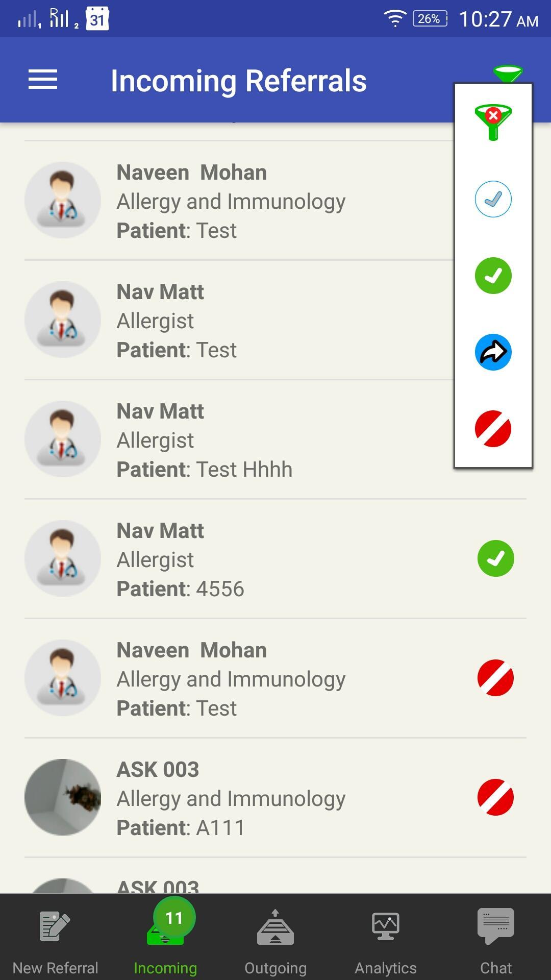The height and width of the screenshot is (980, 551).
Task: Tap the red declined icon on patient A111
Action: tap(495, 797)
